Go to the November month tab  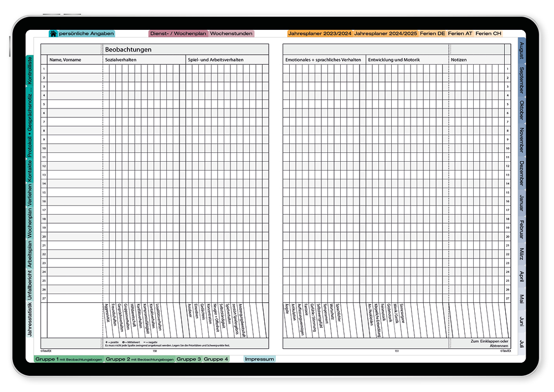[x=521, y=140]
